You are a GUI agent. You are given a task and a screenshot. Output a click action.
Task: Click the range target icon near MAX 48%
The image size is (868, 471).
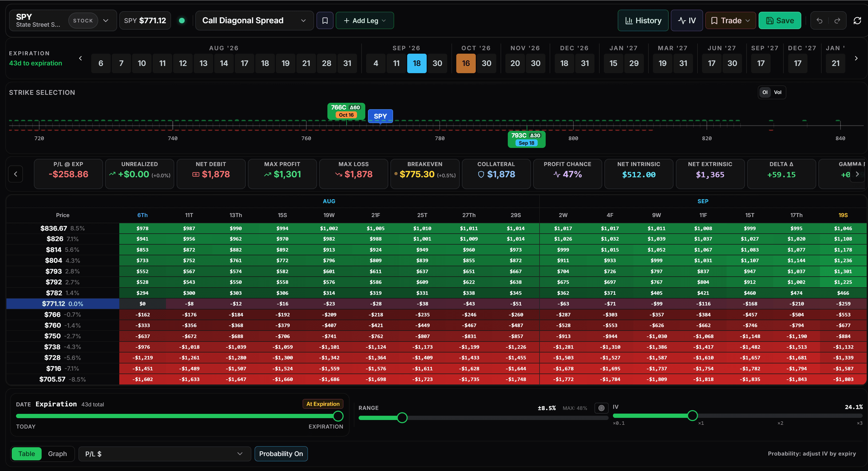tap(601, 408)
